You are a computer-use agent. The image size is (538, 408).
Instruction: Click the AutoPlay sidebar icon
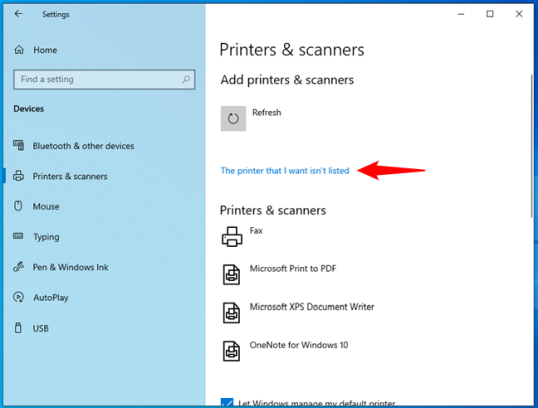point(18,297)
